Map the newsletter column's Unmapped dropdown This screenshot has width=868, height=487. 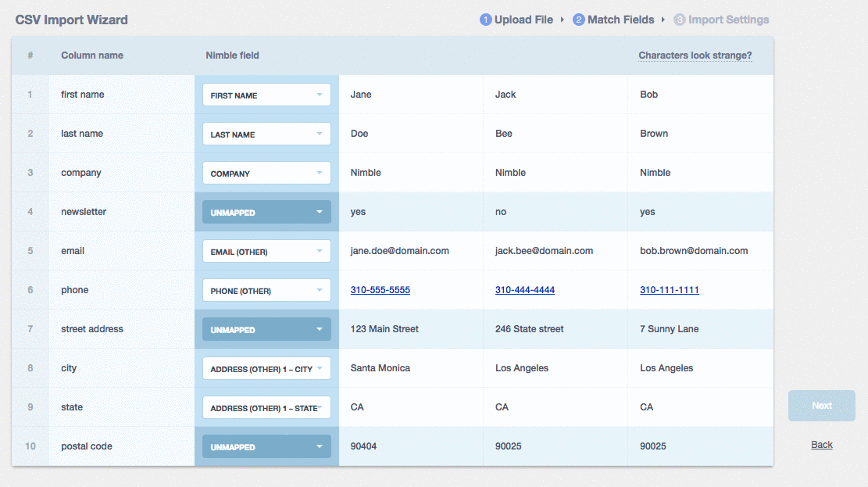point(266,212)
